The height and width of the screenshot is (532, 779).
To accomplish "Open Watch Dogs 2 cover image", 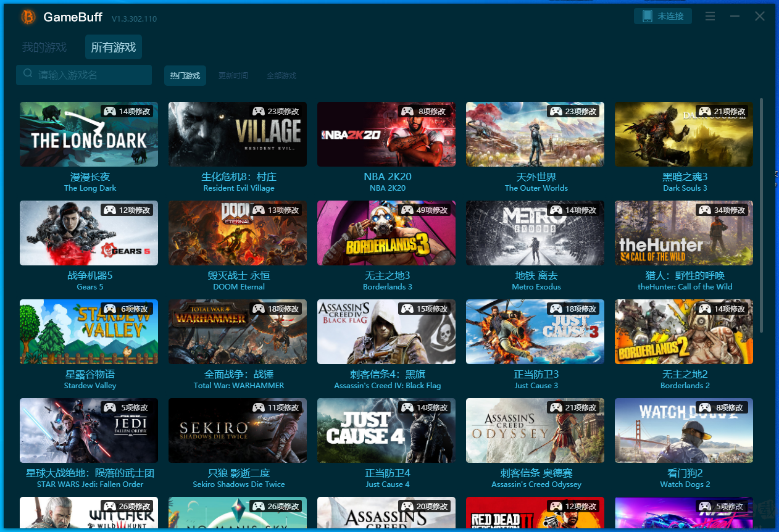I will 684,430.
